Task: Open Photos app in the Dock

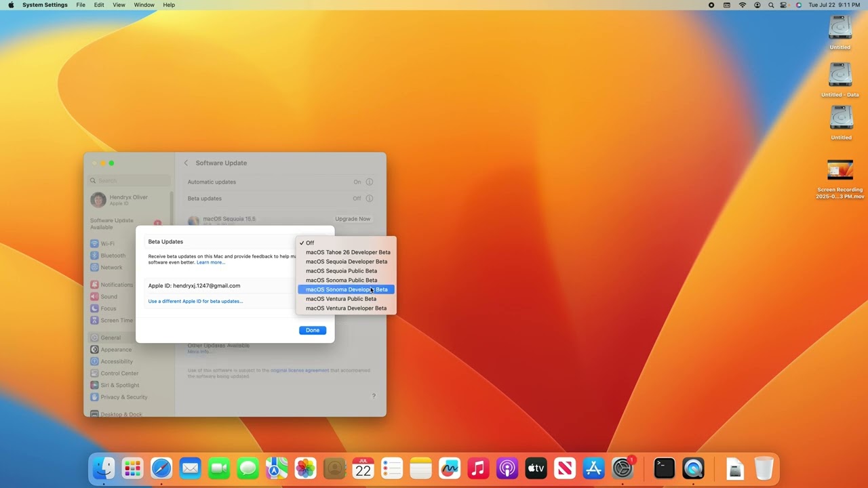Action: pos(306,468)
